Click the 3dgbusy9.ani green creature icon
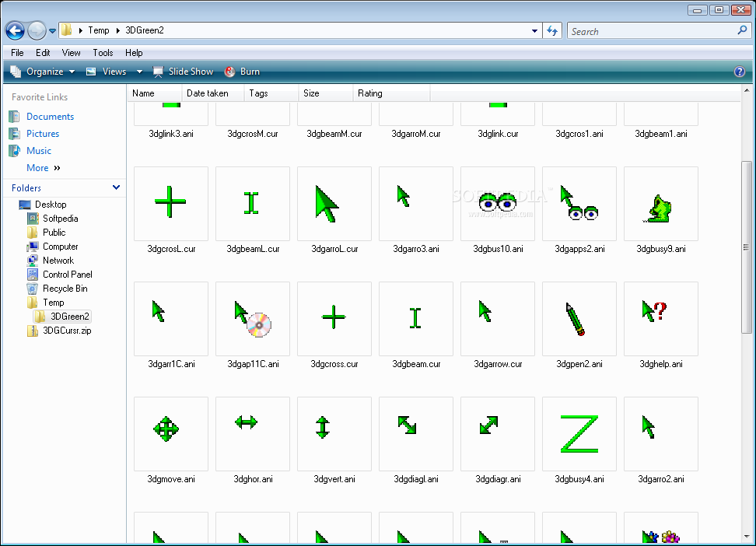Screen dimensions: 756x546 661,203
